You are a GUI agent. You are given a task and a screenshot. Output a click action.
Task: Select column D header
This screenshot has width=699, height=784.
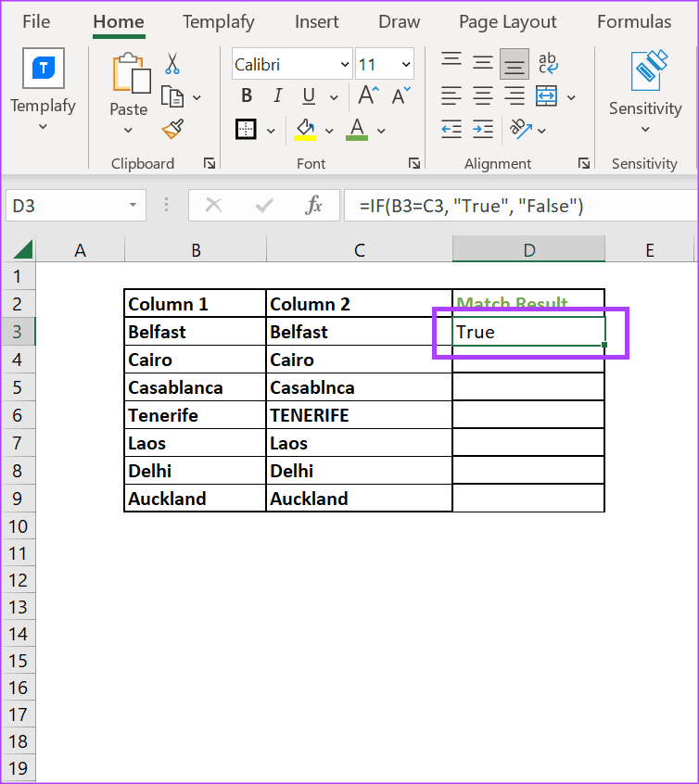click(x=528, y=249)
